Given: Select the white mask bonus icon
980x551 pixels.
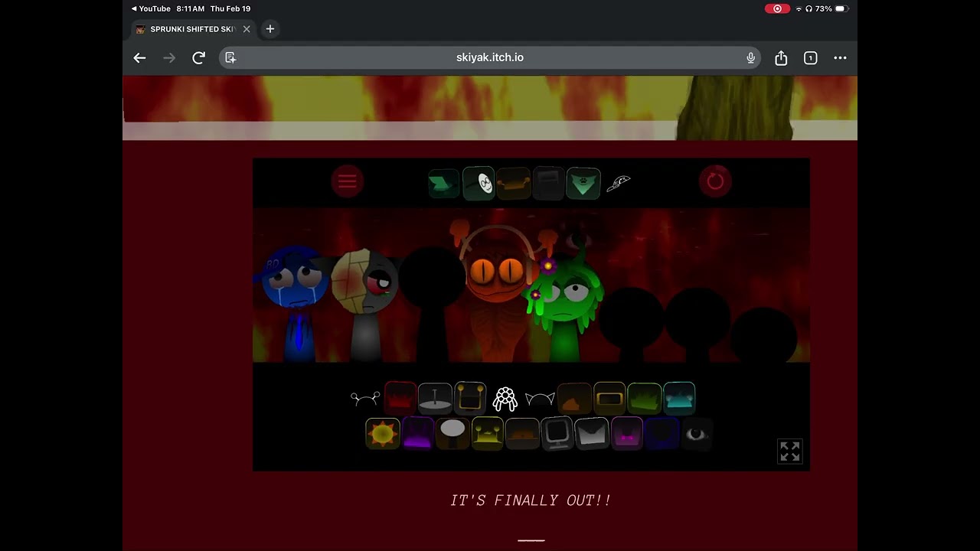Looking at the screenshot, I should [479, 184].
